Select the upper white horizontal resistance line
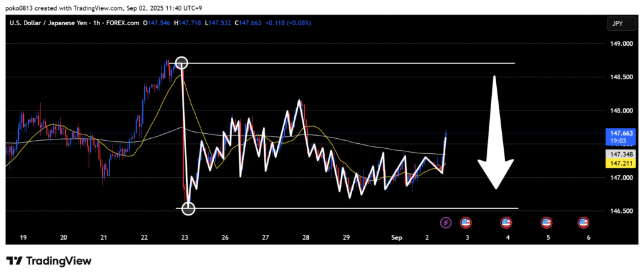 [352, 63]
